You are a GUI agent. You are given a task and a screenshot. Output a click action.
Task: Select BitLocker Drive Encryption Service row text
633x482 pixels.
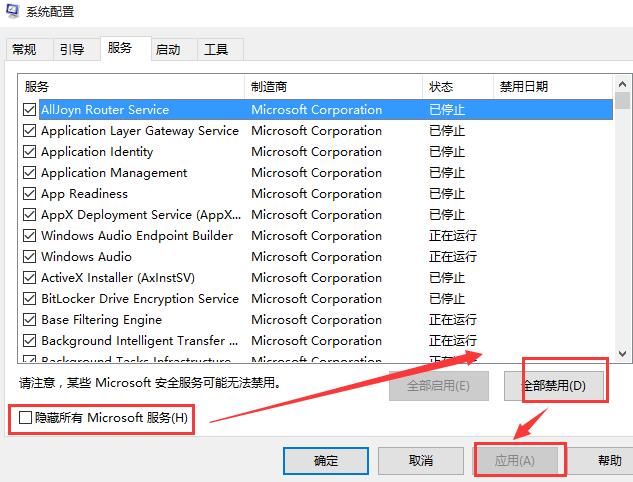pyautogui.click(x=140, y=298)
